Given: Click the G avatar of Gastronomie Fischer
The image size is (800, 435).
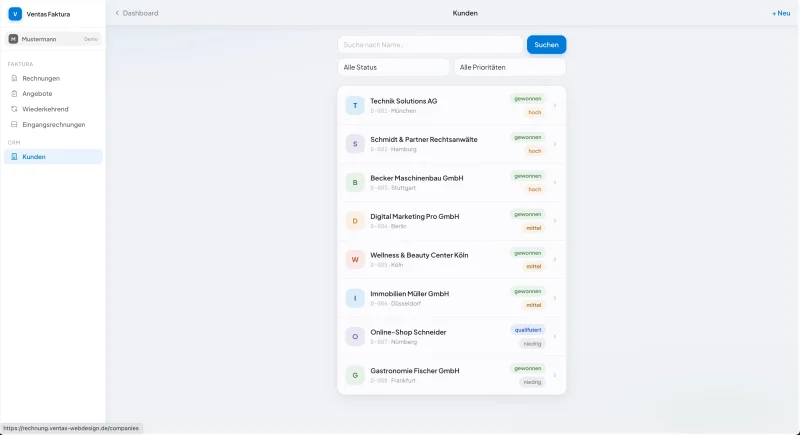Looking at the screenshot, I should point(355,375).
